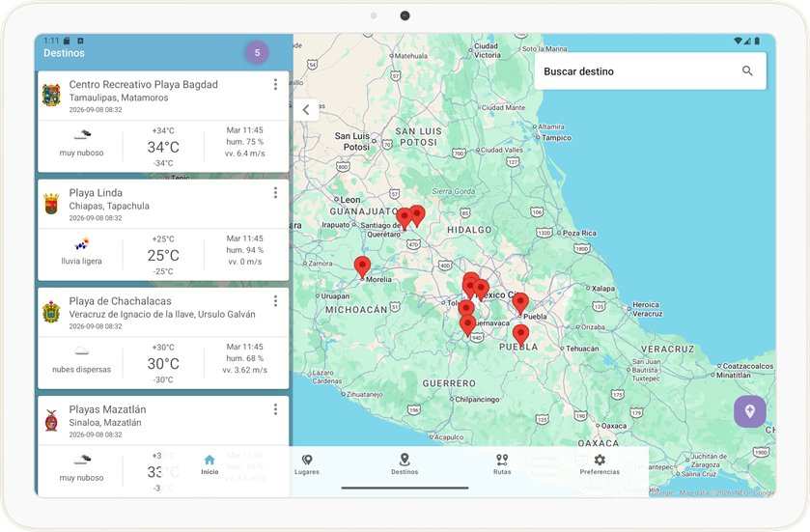Click 'Tamaulipas, Matamoros' location text
The width and height of the screenshot is (810, 532).
(119, 98)
